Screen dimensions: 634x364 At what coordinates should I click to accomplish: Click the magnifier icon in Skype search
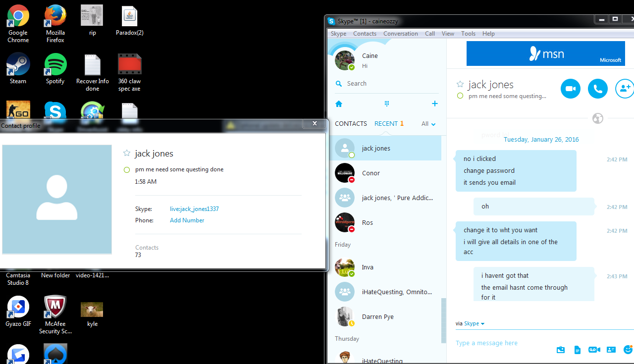(339, 84)
